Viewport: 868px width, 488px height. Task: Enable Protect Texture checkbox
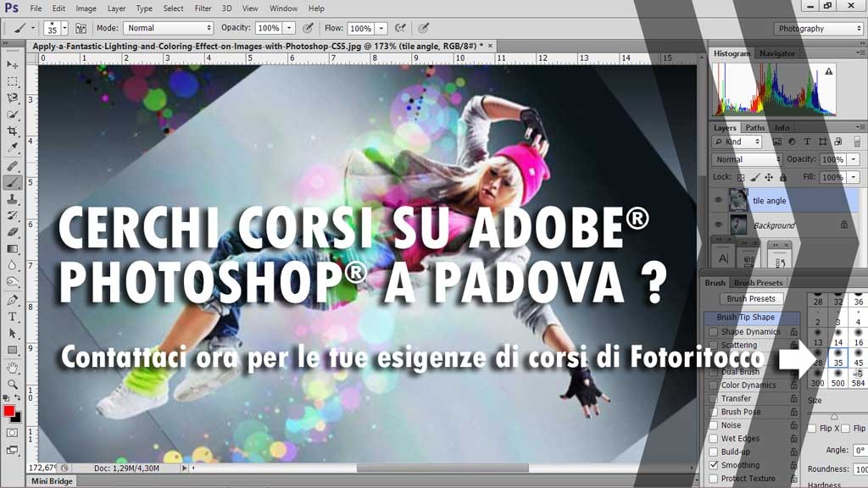(714, 479)
